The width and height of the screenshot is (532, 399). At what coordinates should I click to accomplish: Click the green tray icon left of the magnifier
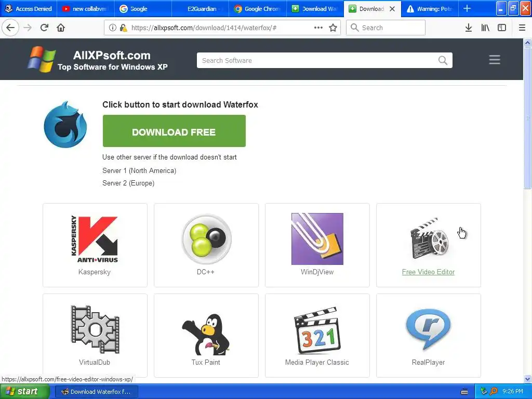(484, 392)
